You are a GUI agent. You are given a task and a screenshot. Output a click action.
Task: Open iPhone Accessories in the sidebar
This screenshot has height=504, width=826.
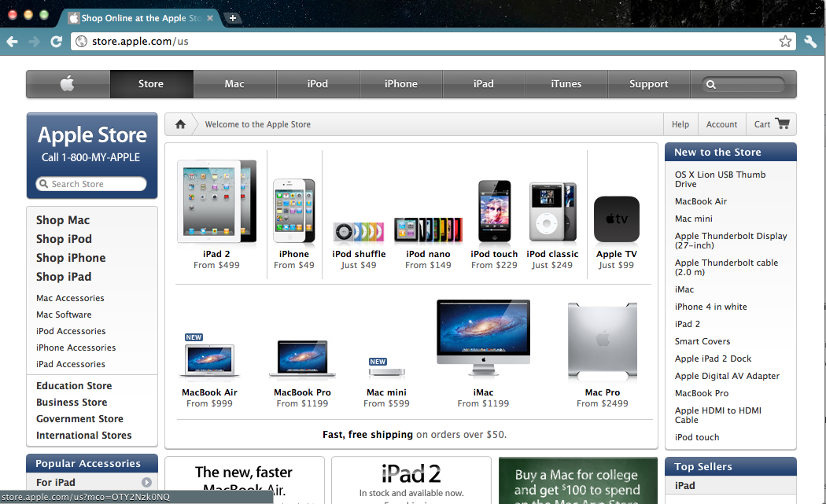point(76,348)
